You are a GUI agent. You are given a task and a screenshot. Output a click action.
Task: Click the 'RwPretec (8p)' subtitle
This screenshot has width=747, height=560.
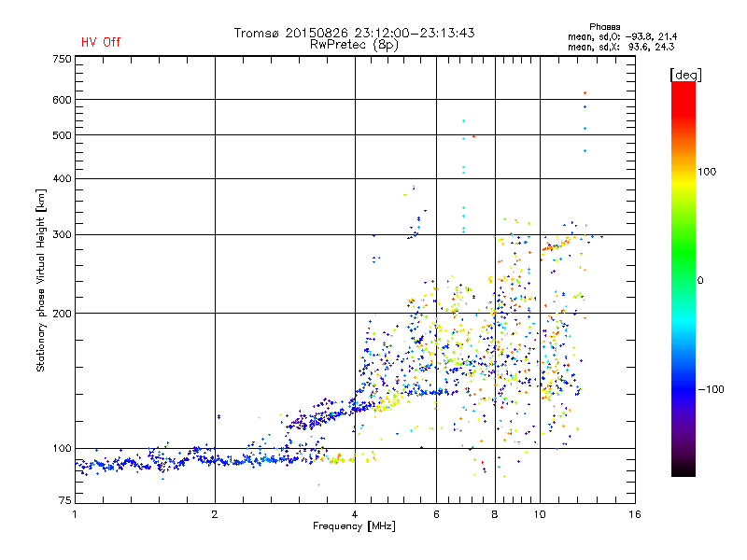point(354,45)
